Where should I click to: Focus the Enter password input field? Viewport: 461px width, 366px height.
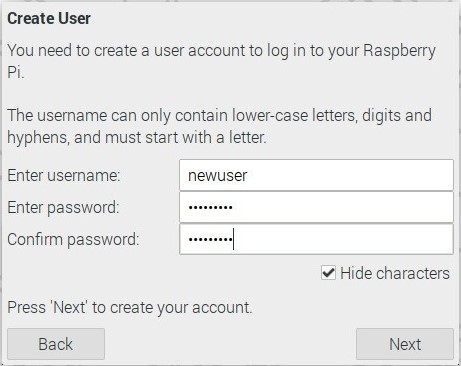[316, 207]
